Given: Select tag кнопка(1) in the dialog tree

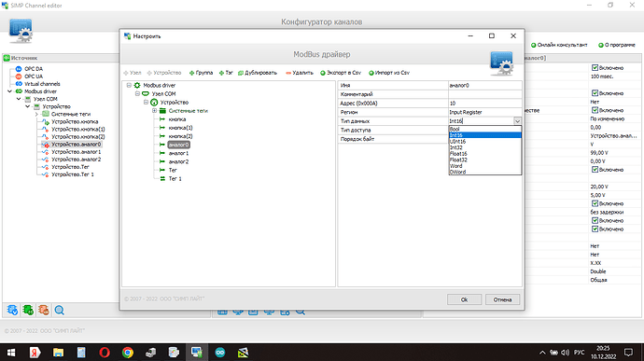Looking at the screenshot, I should click(180, 128).
